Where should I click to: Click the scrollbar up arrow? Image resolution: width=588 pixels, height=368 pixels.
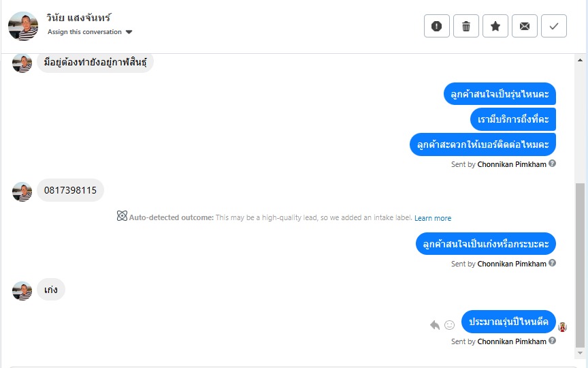tap(580, 60)
